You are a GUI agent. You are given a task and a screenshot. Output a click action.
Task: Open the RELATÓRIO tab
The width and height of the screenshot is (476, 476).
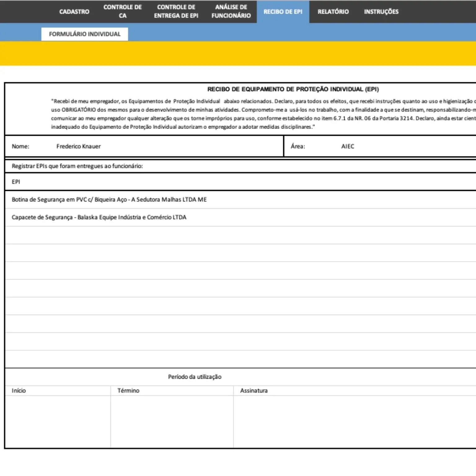pos(333,11)
